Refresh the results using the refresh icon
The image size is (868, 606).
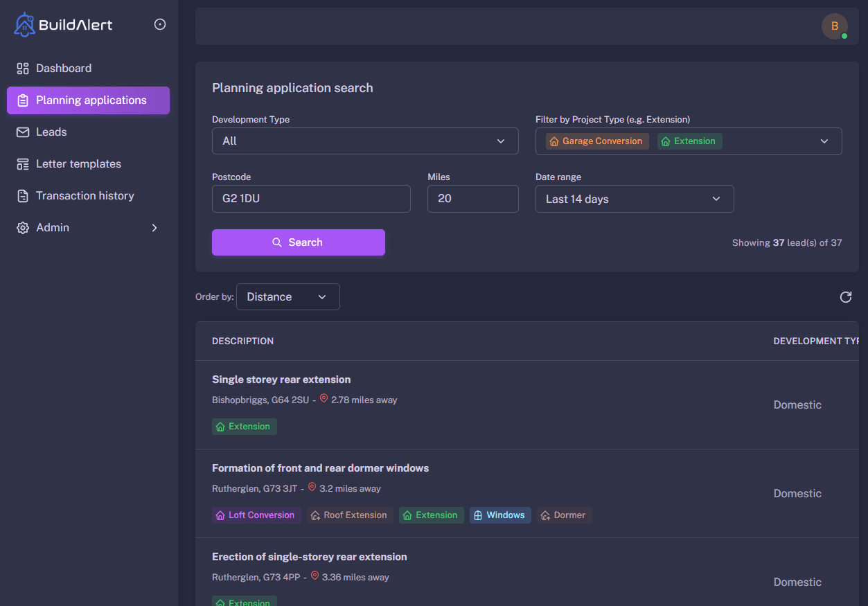click(845, 296)
